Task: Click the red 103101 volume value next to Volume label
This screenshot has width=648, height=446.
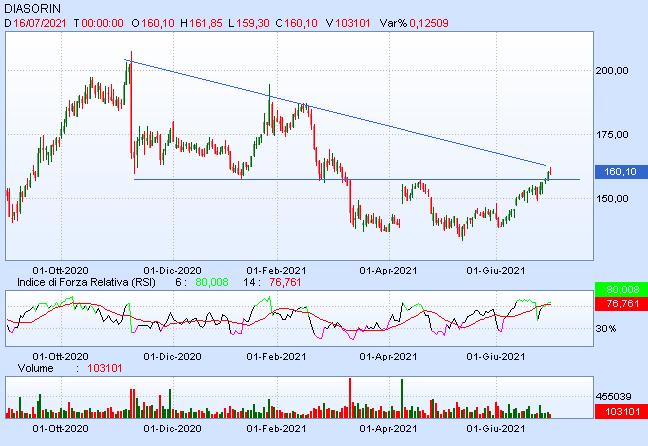Action: point(105,369)
